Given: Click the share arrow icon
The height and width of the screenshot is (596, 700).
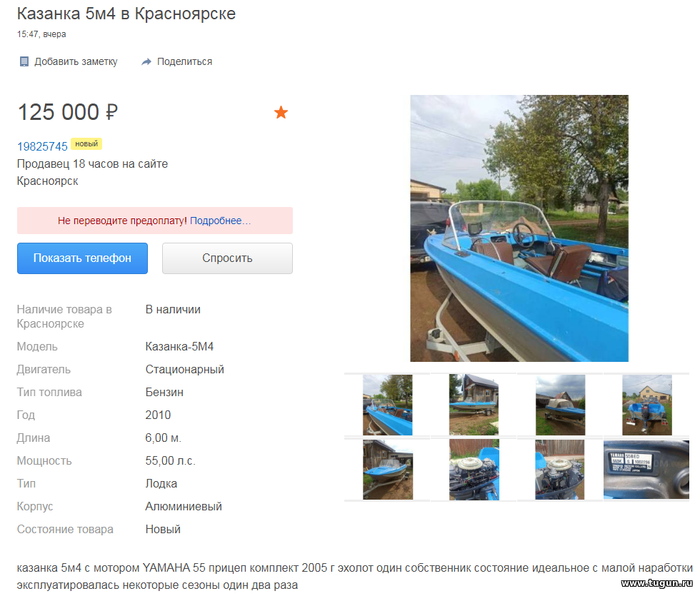Looking at the screenshot, I should point(146,61).
